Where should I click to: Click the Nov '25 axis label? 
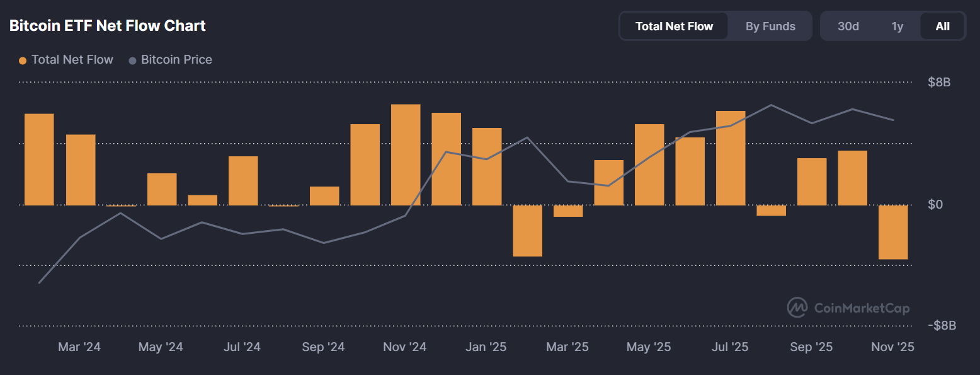(892, 347)
